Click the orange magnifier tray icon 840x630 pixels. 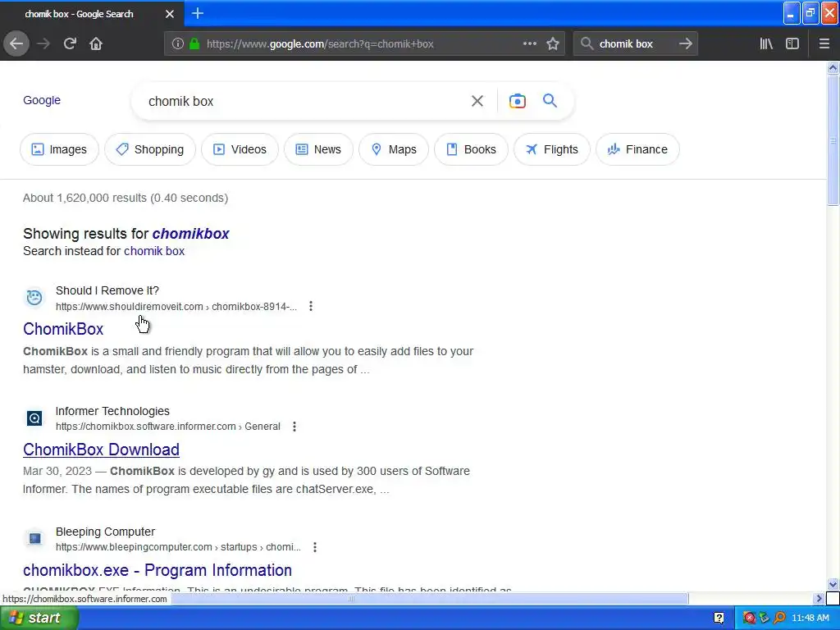coord(780,618)
